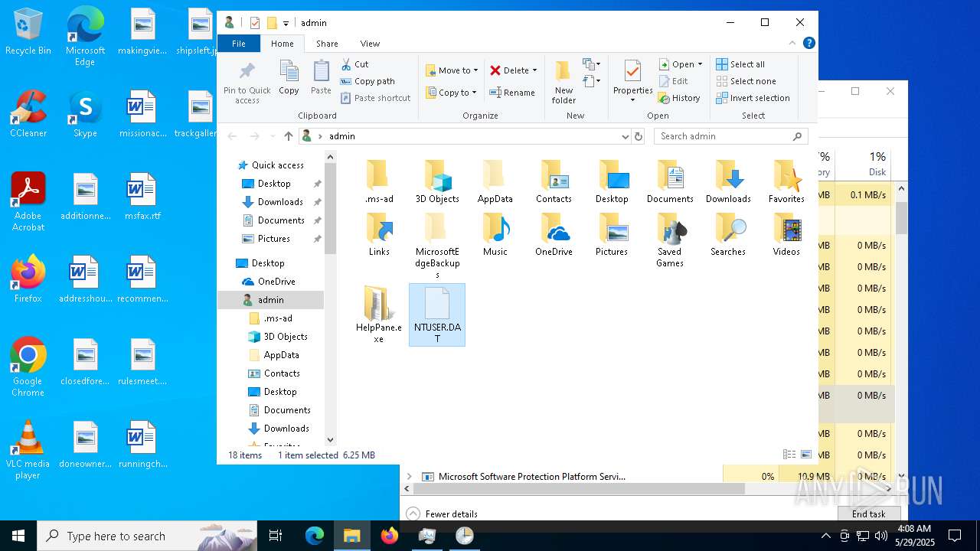Select .ms-ad in navigation tree
Screen dimensions: 980x551
(x=271, y=318)
